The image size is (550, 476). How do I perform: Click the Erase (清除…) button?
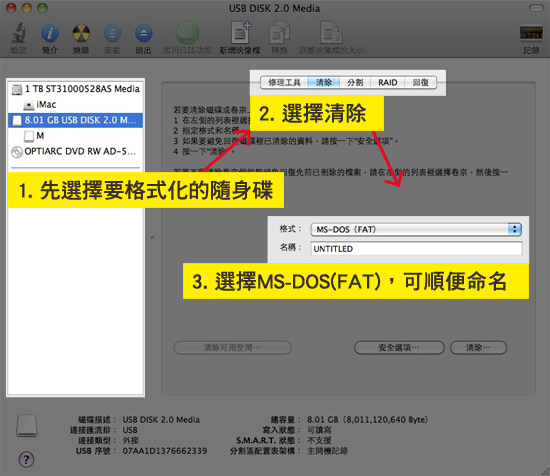(x=478, y=348)
